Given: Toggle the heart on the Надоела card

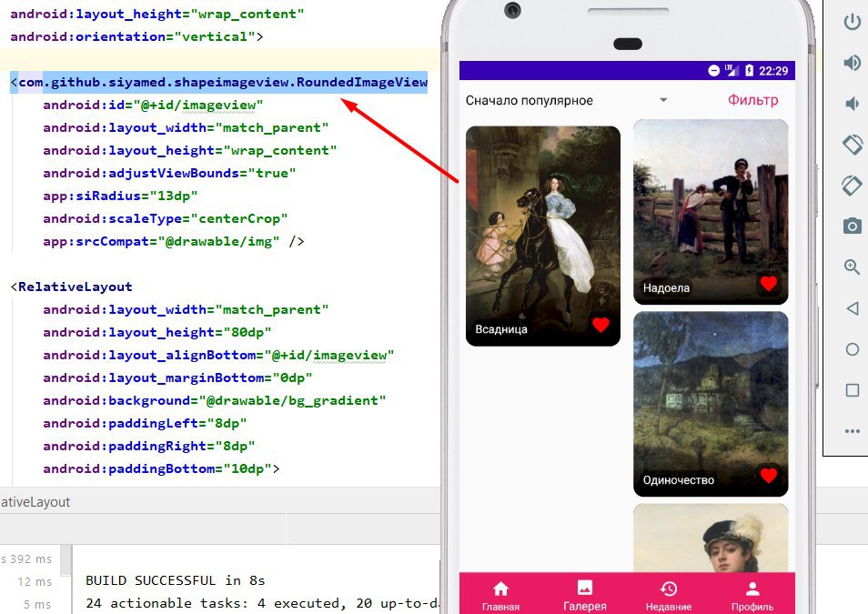Looking at the screenshot, I should click(x=768, y=284).
